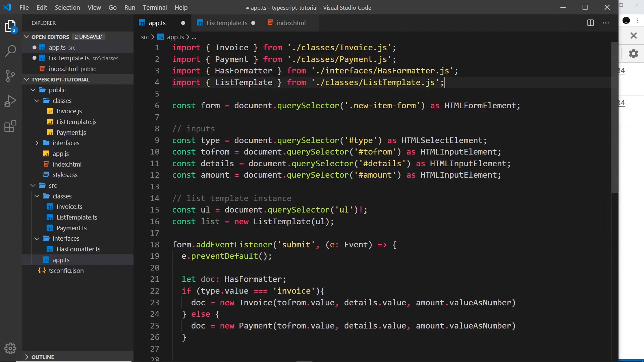Viewport: 644px width, 362px height.
Task: Open the Terminal menu
Action: click(x=155, y=7)
